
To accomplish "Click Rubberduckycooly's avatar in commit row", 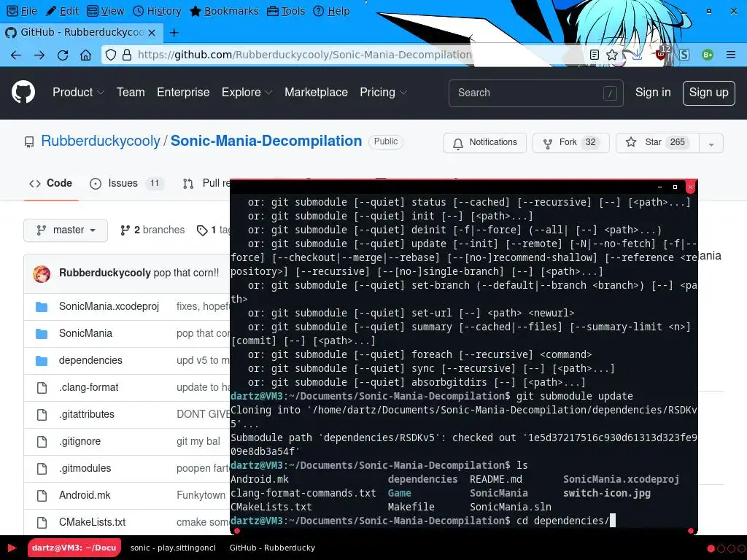I will pyautogui.click(x=42, y=273).
